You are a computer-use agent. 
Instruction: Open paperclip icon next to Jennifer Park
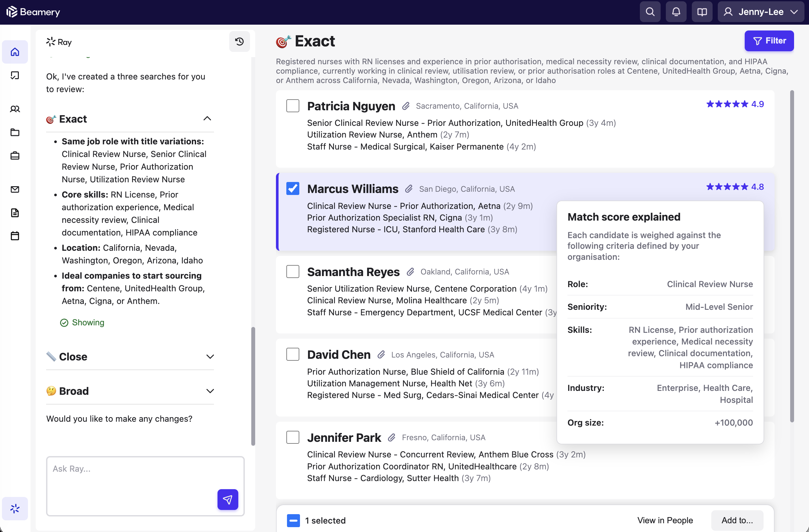[392, 438]
